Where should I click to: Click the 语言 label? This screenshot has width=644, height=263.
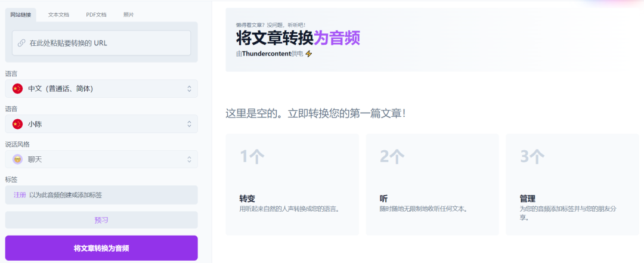pos(11,73)
